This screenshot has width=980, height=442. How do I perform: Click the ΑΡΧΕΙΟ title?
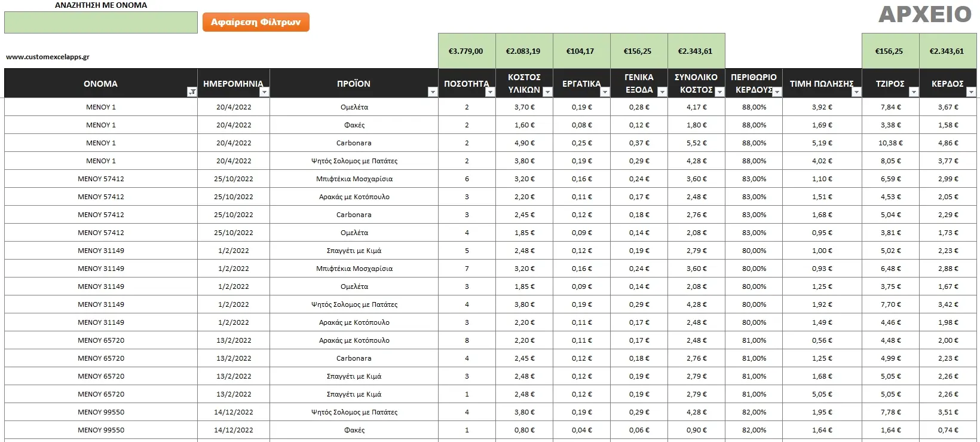tap(925, 14)
